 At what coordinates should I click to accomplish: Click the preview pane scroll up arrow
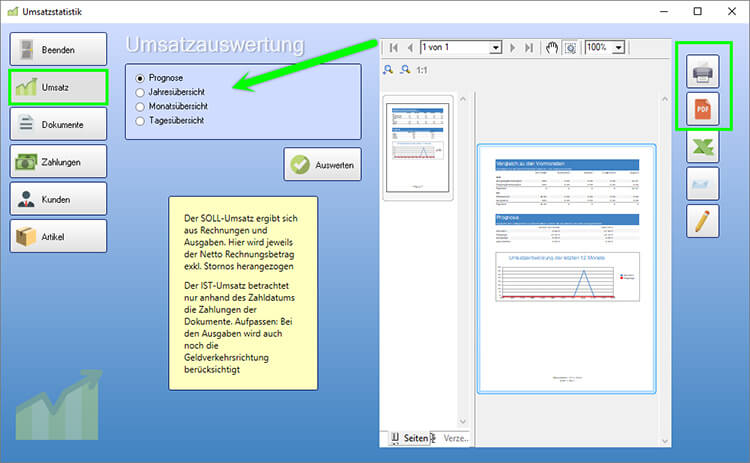[x=665, y=99]
